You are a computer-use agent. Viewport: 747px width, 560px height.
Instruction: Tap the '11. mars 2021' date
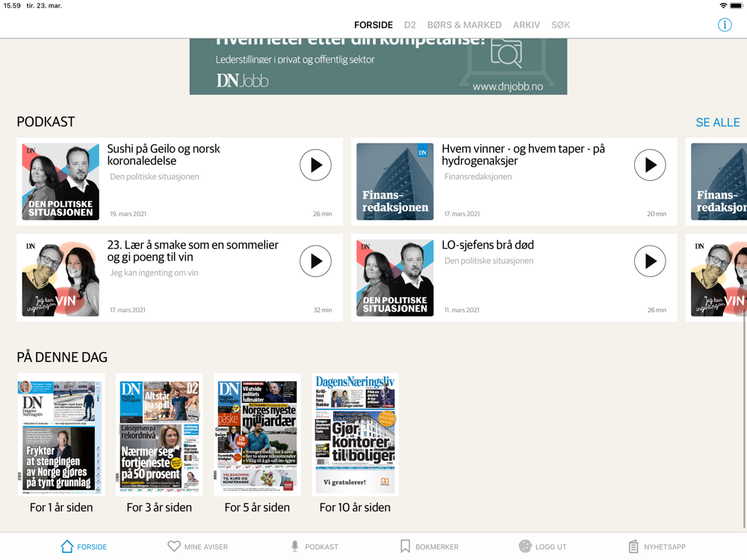(x=462, y=310)
